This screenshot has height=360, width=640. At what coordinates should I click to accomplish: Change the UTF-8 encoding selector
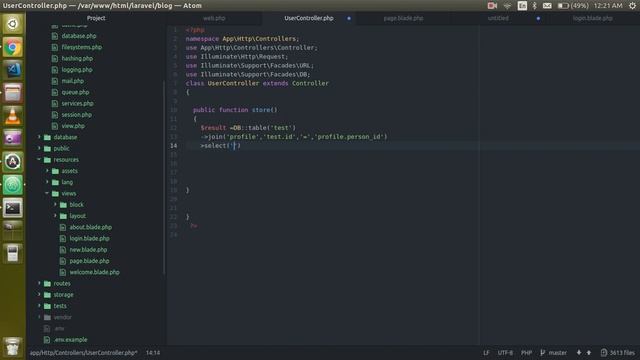(505, 353)
